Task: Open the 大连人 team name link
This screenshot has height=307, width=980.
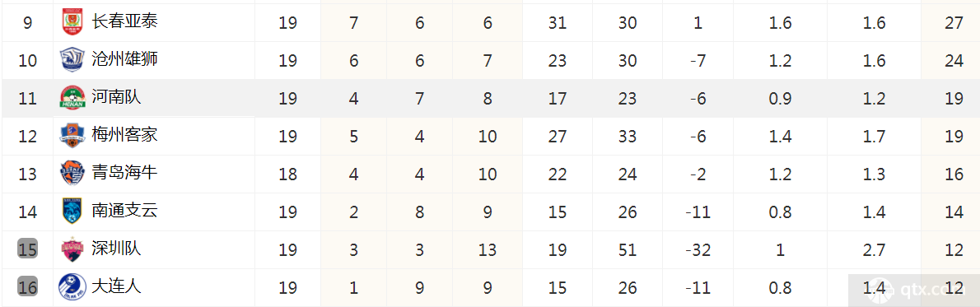Action: tap(116, 286)
